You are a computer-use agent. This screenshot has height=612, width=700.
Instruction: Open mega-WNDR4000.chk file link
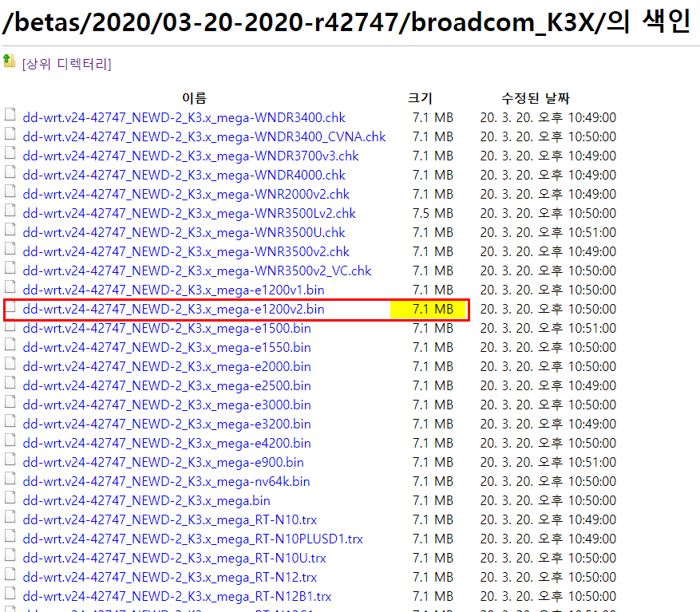(x=184, y=176)
